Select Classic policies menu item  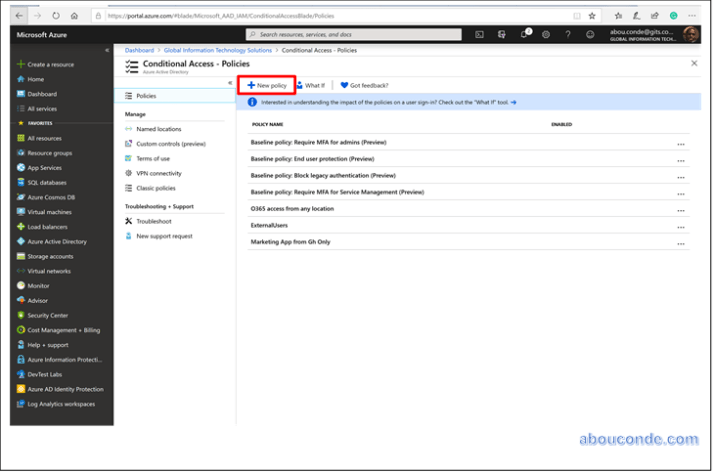click(155, 188)
